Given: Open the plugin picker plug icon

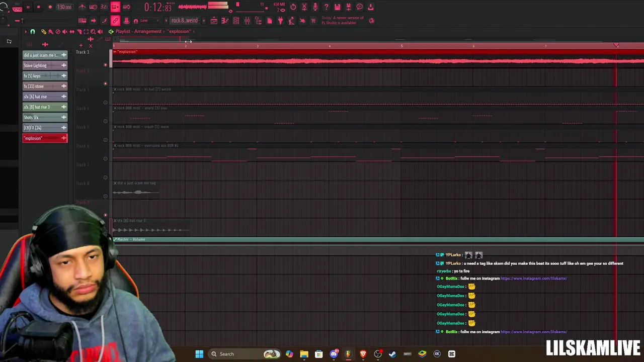Looking at the screenshot, I should coord(280,21).
